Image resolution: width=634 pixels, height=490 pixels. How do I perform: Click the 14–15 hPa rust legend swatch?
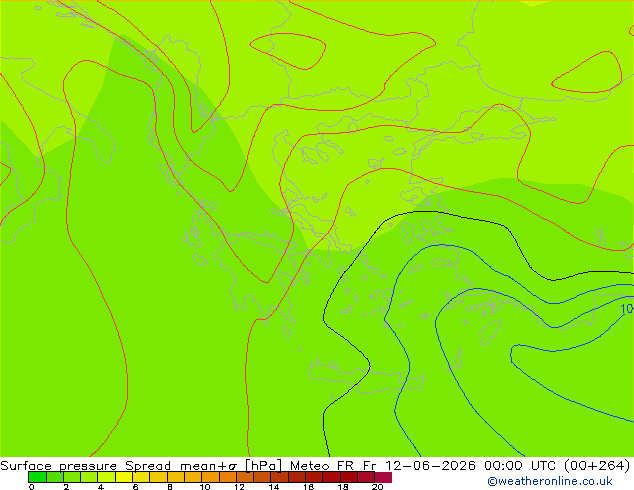[x=279, y=477]
